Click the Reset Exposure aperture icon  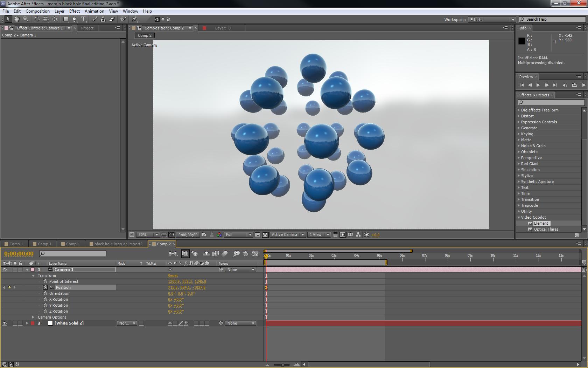[x=366, y=235]
